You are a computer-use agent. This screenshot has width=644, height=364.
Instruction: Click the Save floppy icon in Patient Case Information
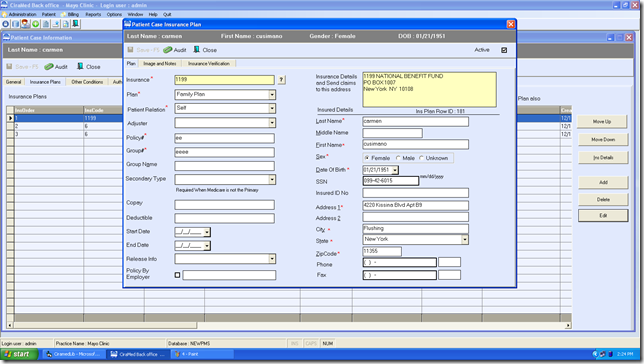pos(9,67)
